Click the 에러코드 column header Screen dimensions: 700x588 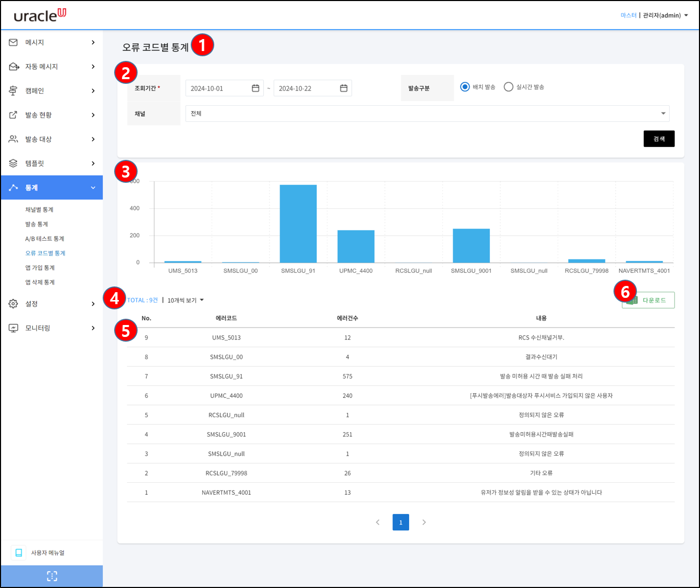tap(226, 318)
